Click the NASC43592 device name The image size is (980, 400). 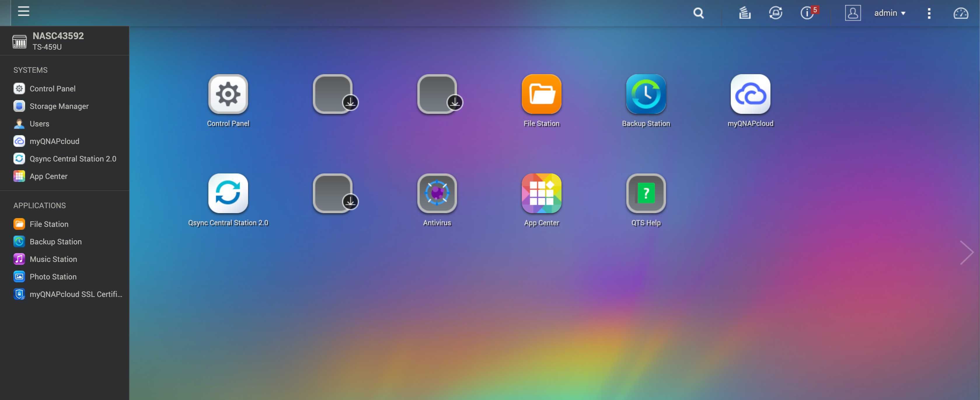coord(58,36)
